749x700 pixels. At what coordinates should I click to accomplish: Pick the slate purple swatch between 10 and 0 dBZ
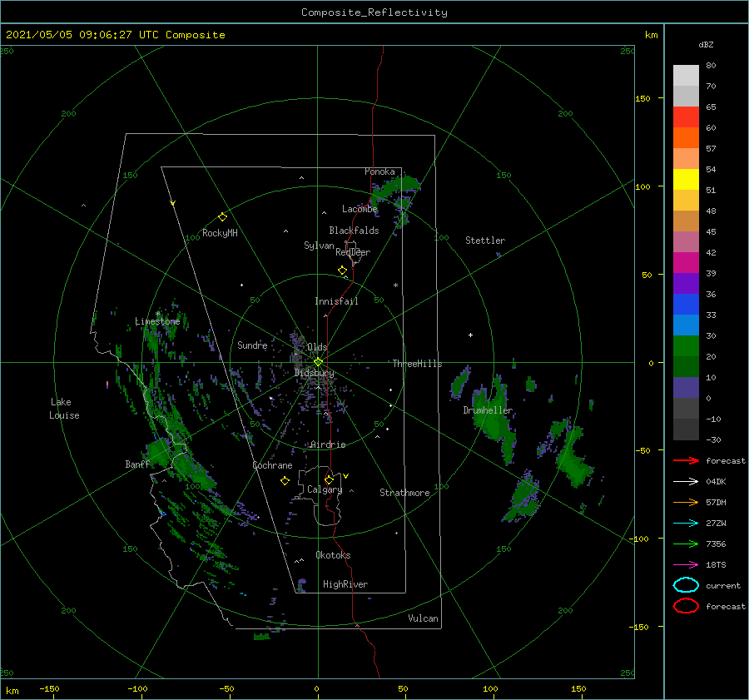tap(686, 388)
